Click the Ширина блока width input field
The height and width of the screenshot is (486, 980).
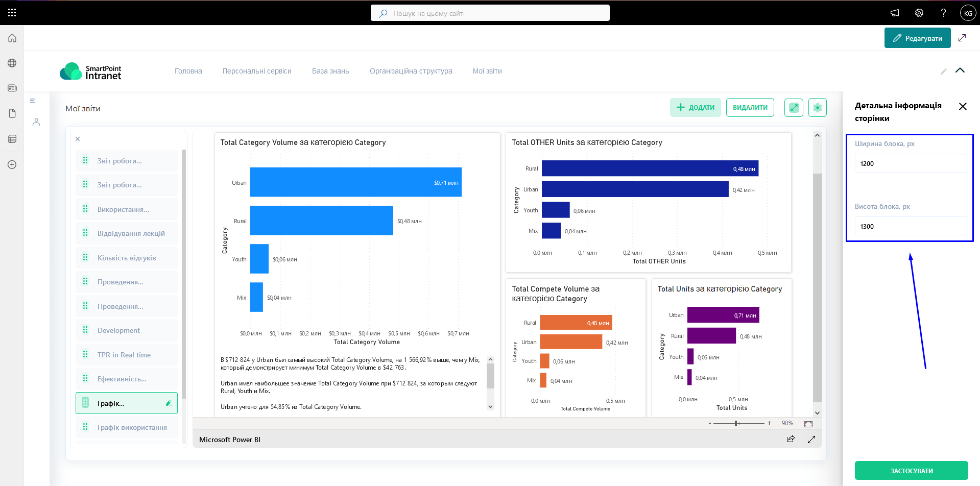click(911, 164)
